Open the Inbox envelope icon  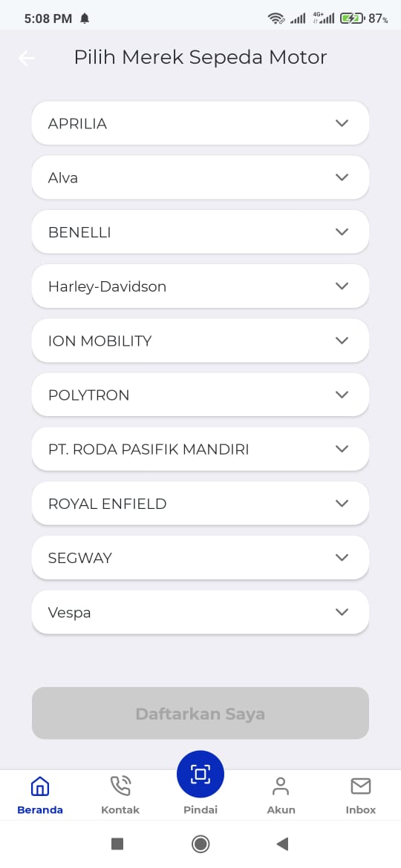tap(361, 786)
